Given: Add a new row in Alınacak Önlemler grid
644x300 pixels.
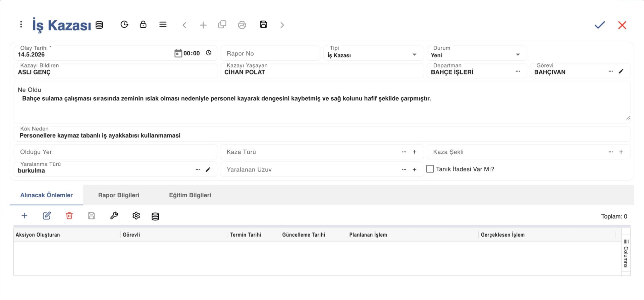Looking at the screenshot, I should click(x=24, y=216).
